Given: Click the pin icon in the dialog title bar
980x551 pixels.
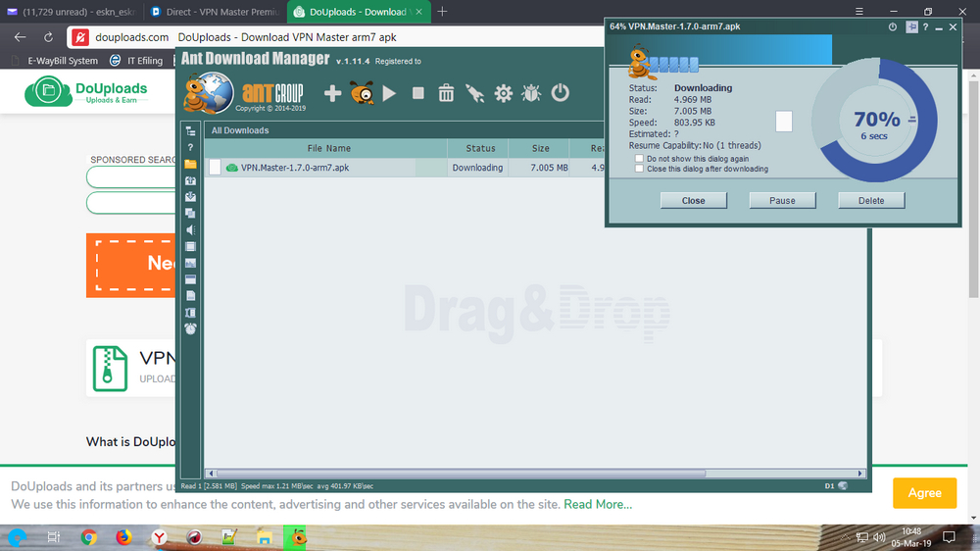Looking at the screenshot, I should point(911,26).
